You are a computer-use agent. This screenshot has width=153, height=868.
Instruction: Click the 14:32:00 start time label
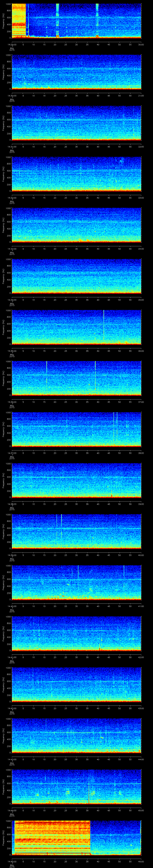12,198
